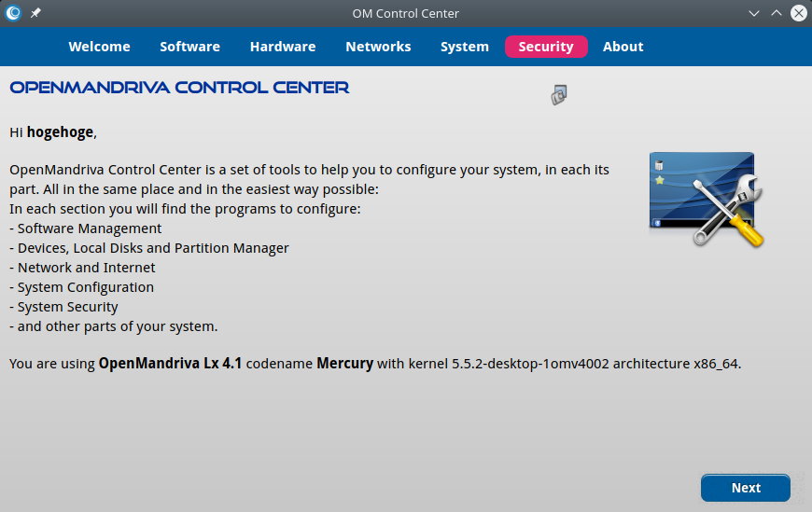This screenshot has width=812, height=512.
Task: Click the 'OpenMandriva Lx 4.1' version text
Action: click(171, 364)
